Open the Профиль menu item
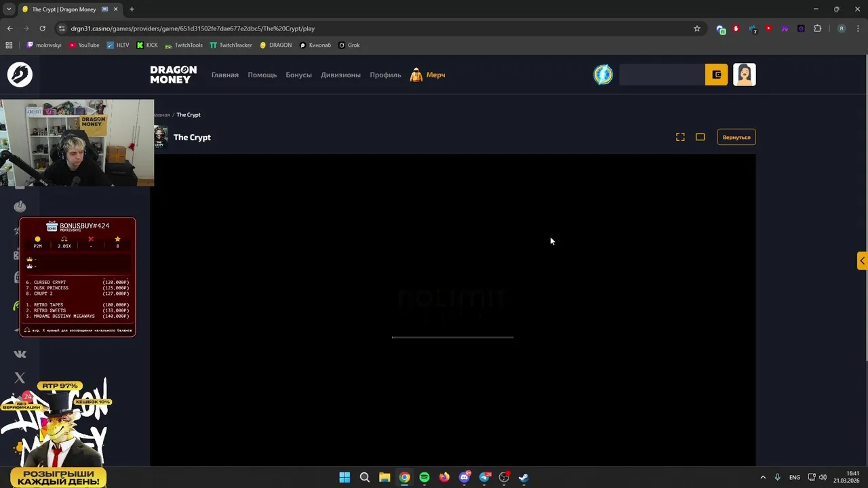The height and width of the screenshot is (488, 868). [x=385, y=75]
